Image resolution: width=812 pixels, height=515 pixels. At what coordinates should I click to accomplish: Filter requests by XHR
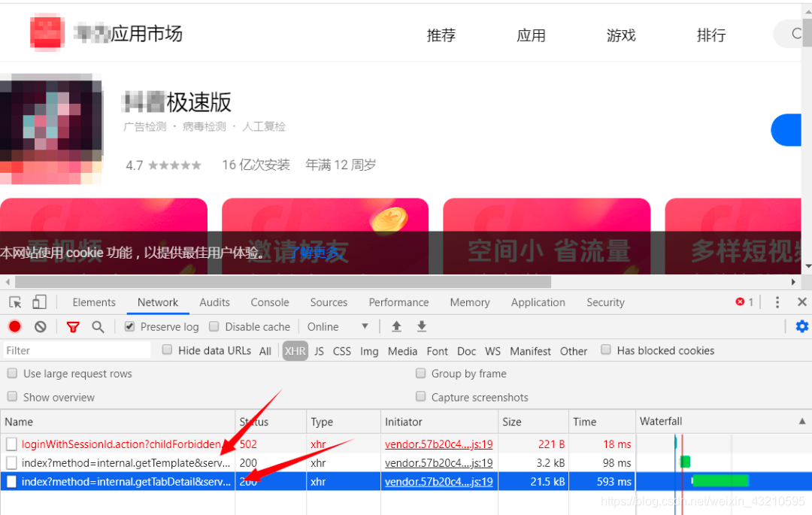pyautogui.click(x=295, y=351)
